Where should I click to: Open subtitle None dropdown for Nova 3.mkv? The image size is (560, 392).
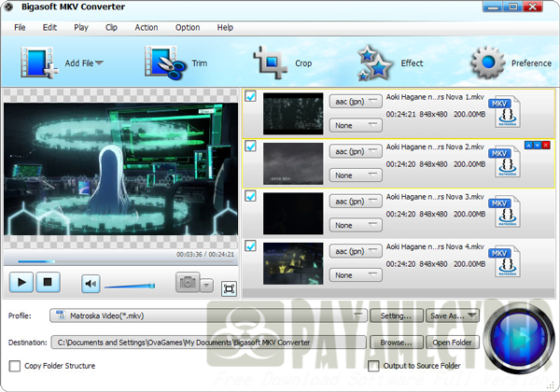point(356,225)
